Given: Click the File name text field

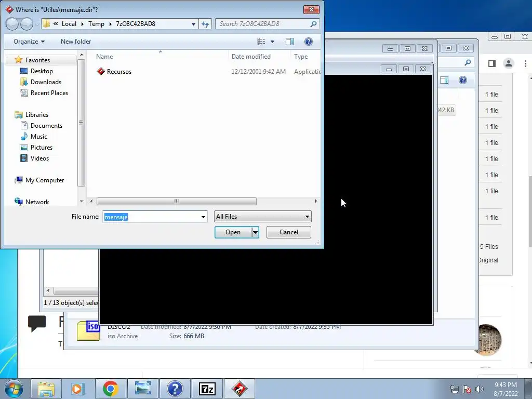Looking at the screenshot, I should point(151,217).
